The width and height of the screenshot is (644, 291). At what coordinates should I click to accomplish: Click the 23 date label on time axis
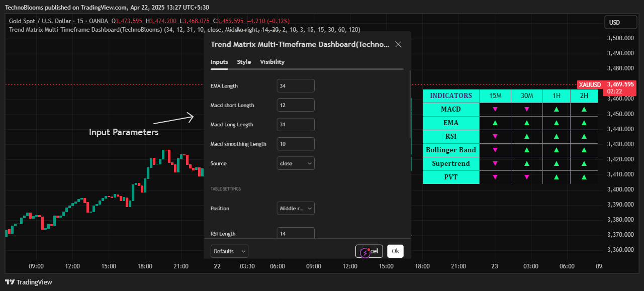pos(495,266)
